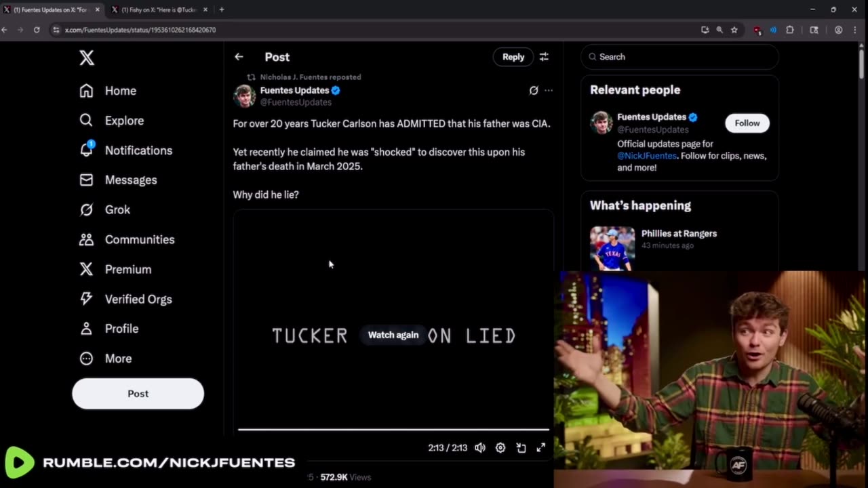Bookmark this page with star icon

(x=734, y=30)
